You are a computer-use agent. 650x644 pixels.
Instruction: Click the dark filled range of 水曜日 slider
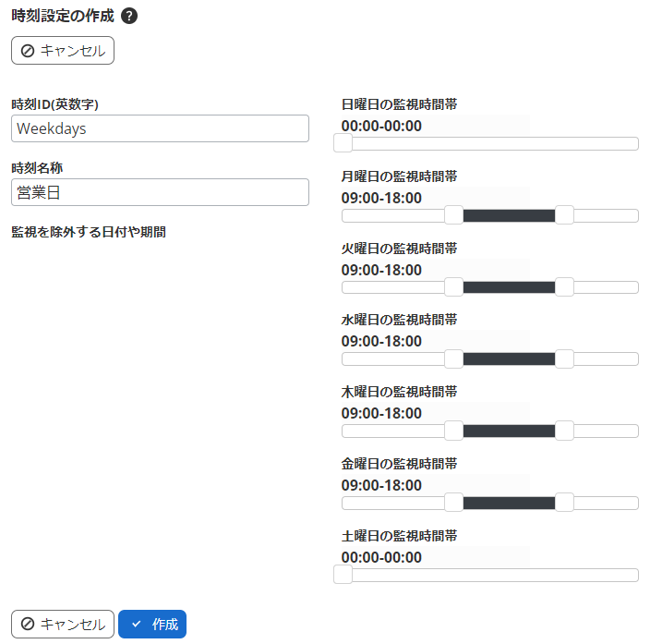click(509, 358)
